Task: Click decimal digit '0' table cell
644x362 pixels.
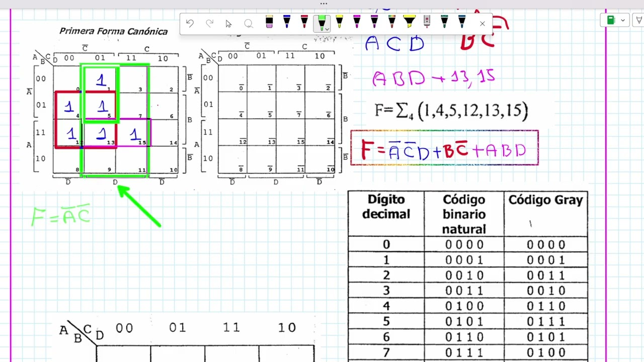Action: click(x=386, y=244)
